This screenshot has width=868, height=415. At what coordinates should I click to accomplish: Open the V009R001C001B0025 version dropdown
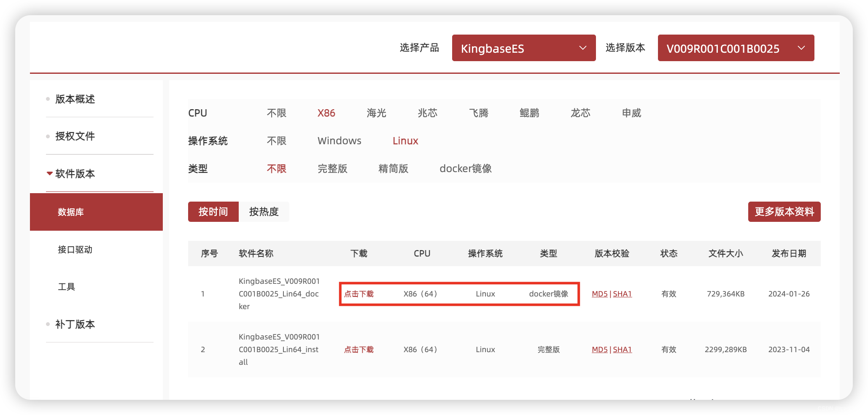[736, 48]
